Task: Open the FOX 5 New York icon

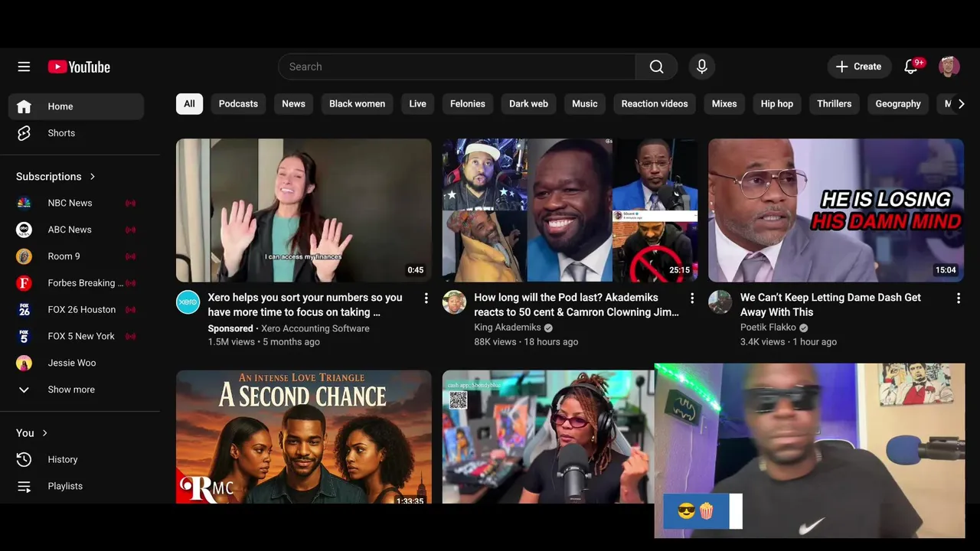Action: (x=24, y=336)
